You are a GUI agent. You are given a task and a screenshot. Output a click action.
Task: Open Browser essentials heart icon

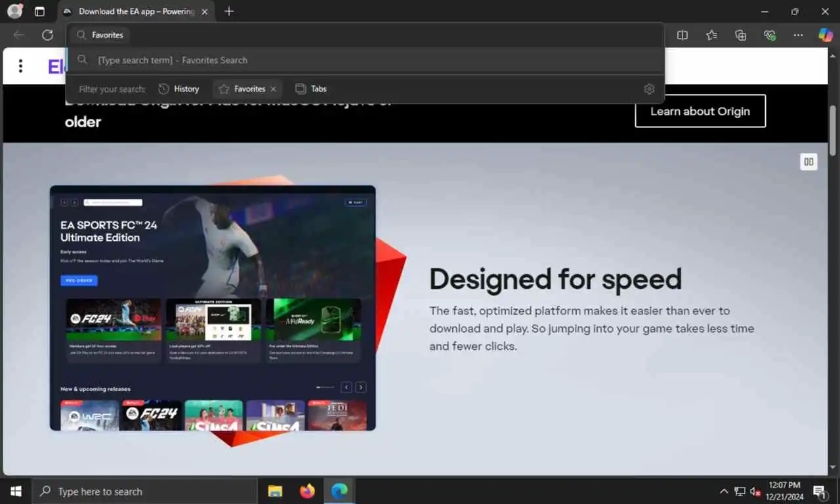pyautogui.click(x=769, y=35)
